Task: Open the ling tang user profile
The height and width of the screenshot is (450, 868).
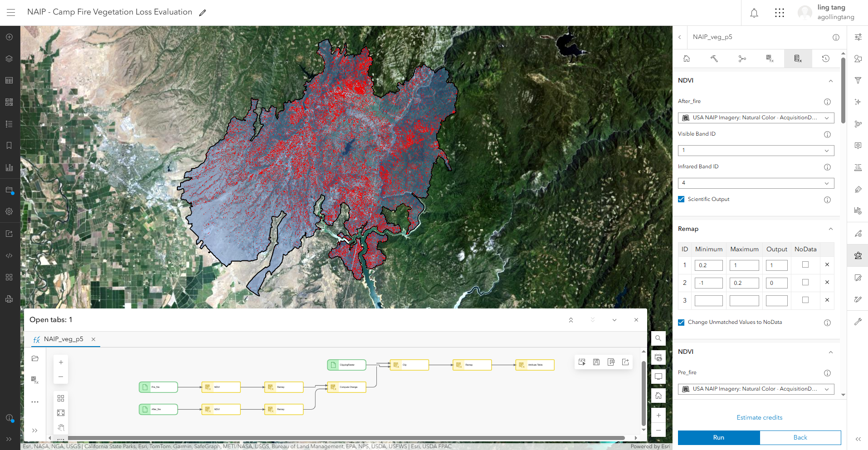Action: tap(827, 13)
